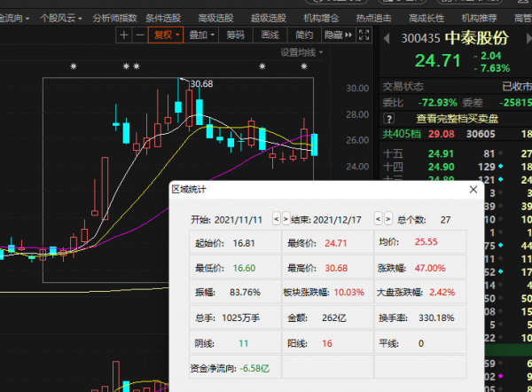Click 查看完整档买卖盘 link
Viewport: 532px width, 392px height.
pyautogui.click(x=457, y=119)
